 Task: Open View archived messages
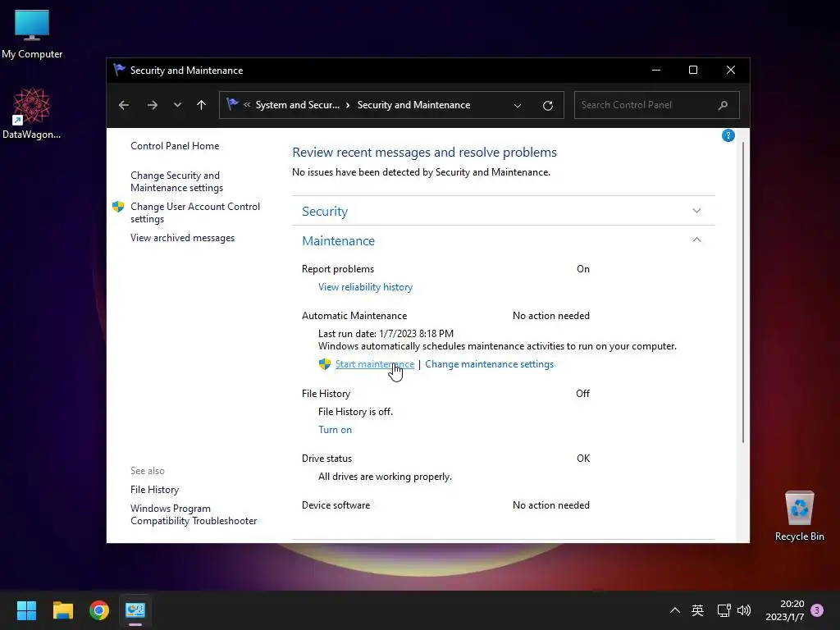pos(182,238)
